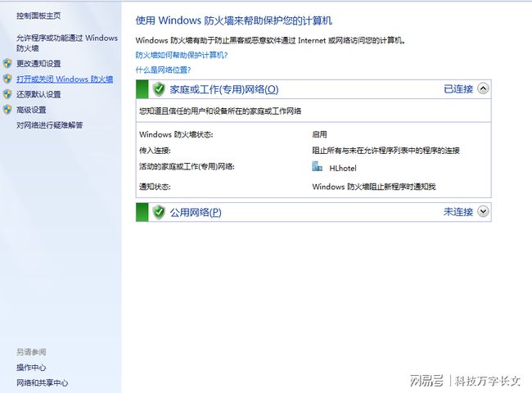The image size is (532, 393).
Task: Click 使用 Windows 防火墙来帮助保护您的计算机 heading
Action: click(x=234, y=20)
